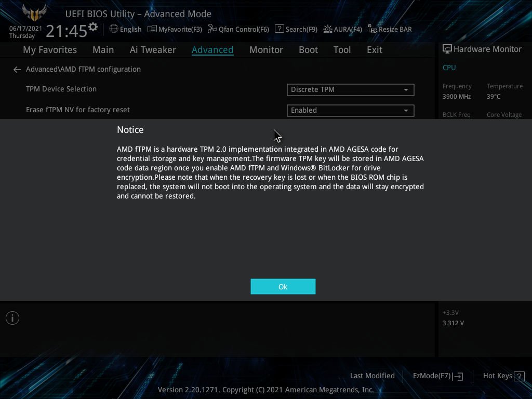The width and height of the screenshot is (532, 399).
Task: Select TPM Device Selection label
Action: pyautogui.click(x=61, y=89)
